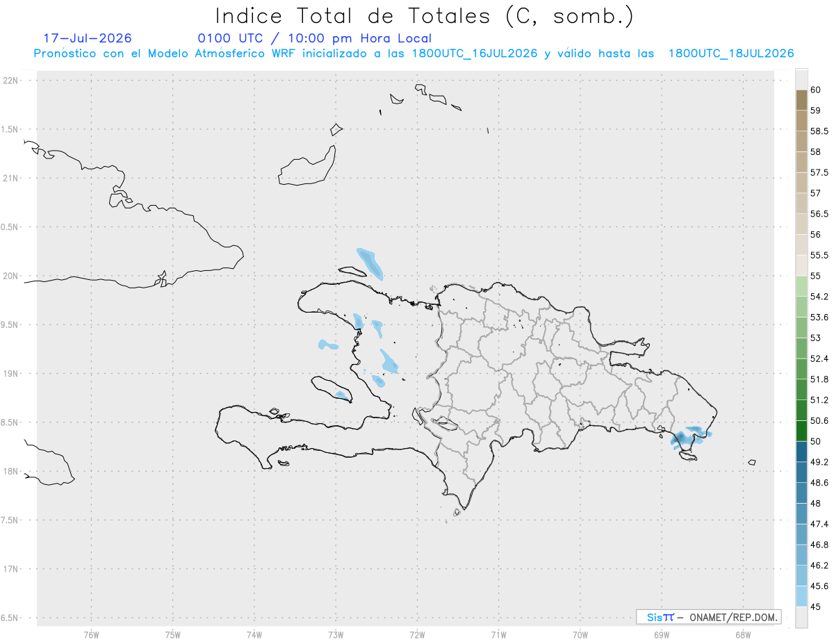
Task: Click the colorbar value '53.6'
Action: (819, 317)
